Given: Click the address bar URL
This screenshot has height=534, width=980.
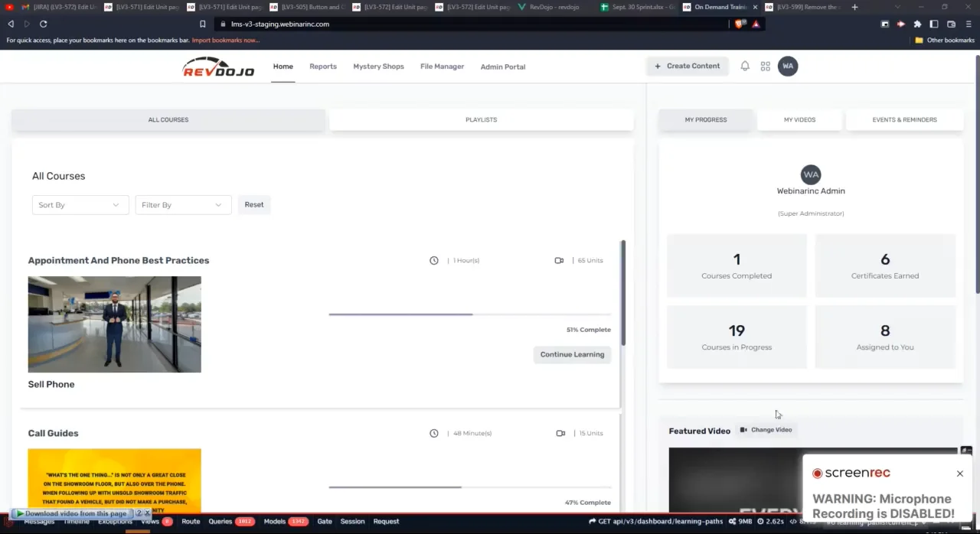Looking at the screenshot, I should 280,24.
